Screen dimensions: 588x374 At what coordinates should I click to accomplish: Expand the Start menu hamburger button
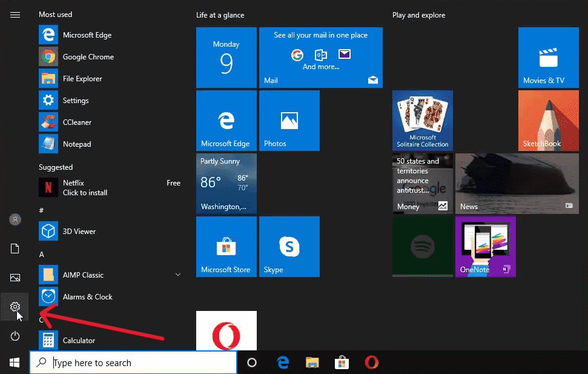pyautogui.click(x=15, y=15)
